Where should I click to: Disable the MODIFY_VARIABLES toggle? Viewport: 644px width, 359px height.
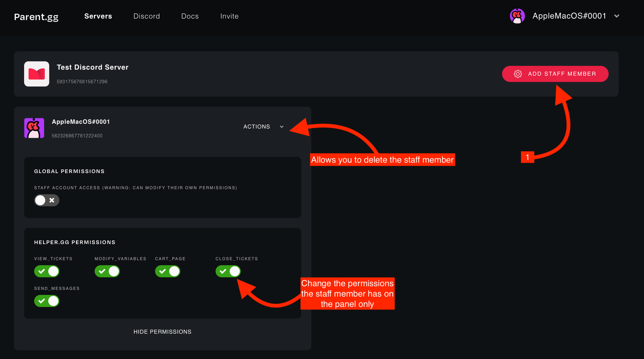pyautogui.click(x=107, y=272)
